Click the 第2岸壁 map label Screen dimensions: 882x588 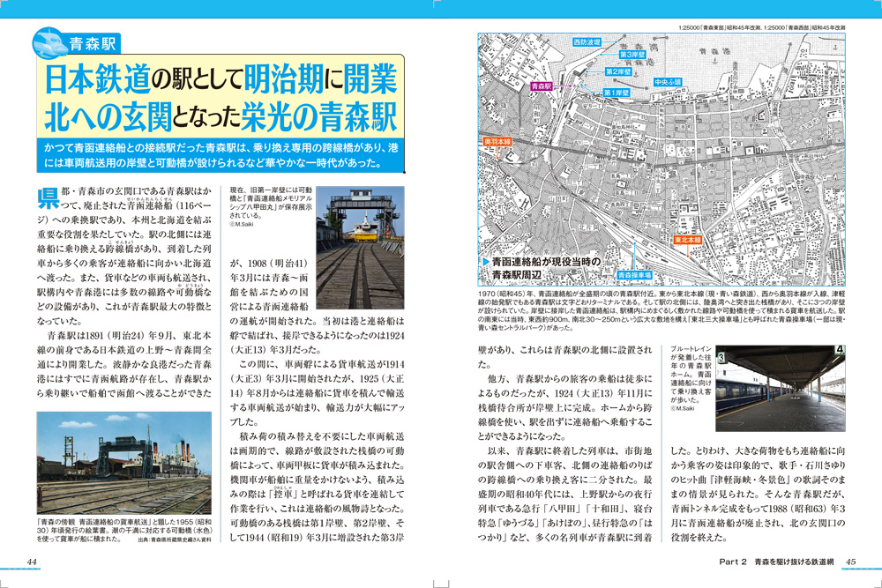tap(618, 72)
